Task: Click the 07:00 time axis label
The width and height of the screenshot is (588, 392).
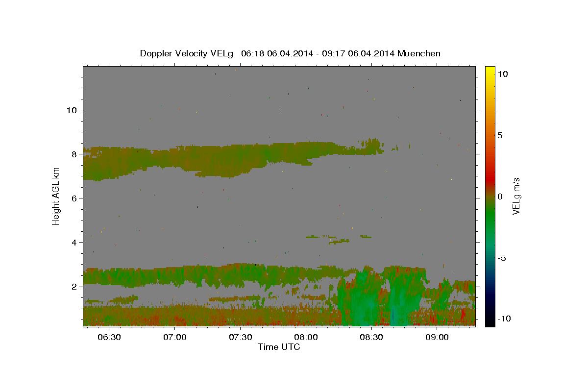Action: 175,337
